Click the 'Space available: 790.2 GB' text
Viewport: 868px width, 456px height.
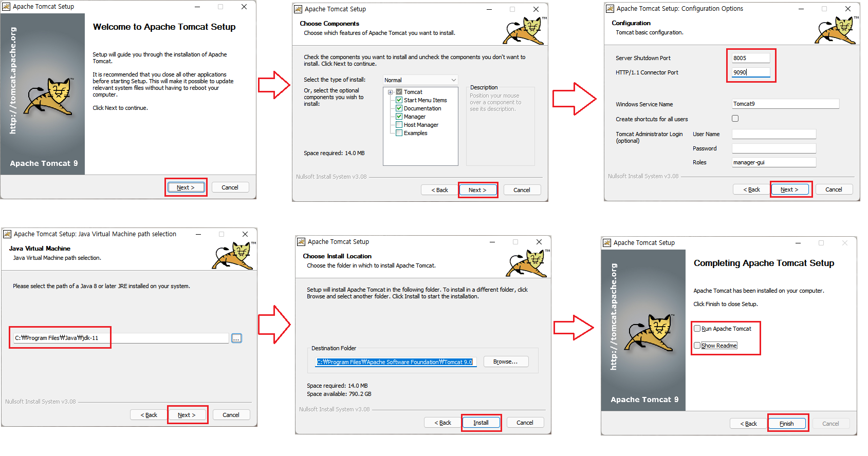339,394
